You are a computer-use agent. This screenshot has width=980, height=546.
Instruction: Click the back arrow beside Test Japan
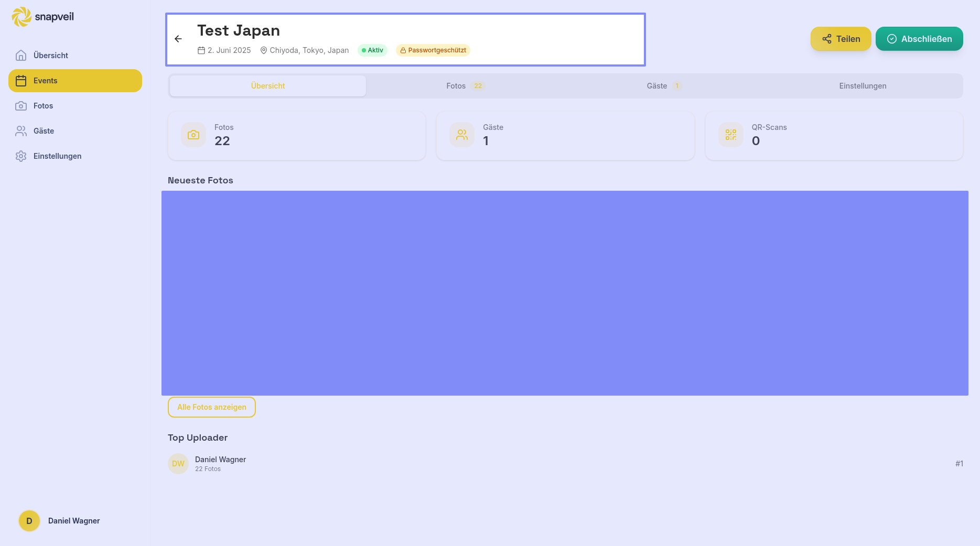click(178, 39)
